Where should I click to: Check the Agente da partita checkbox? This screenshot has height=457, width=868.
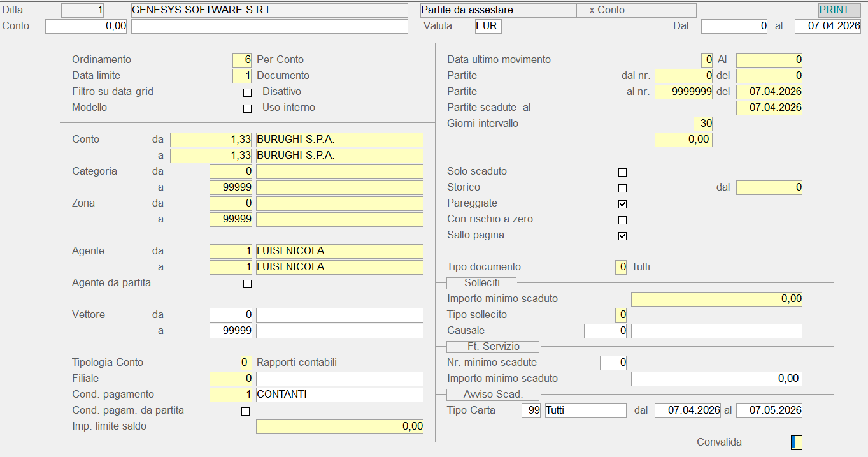247,284
